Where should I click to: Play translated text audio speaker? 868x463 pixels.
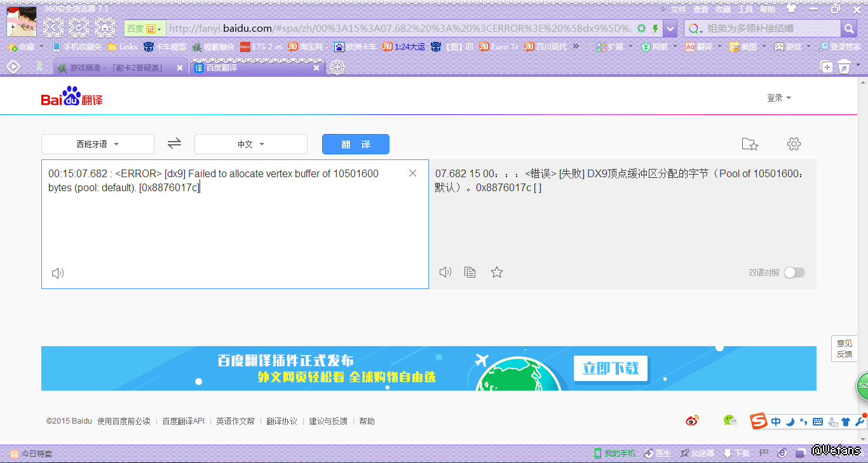445,272
